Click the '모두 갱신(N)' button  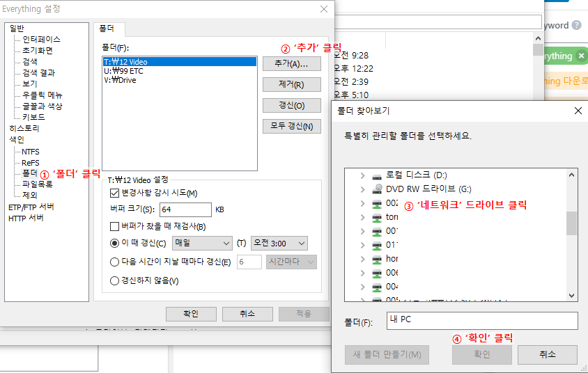292,126
